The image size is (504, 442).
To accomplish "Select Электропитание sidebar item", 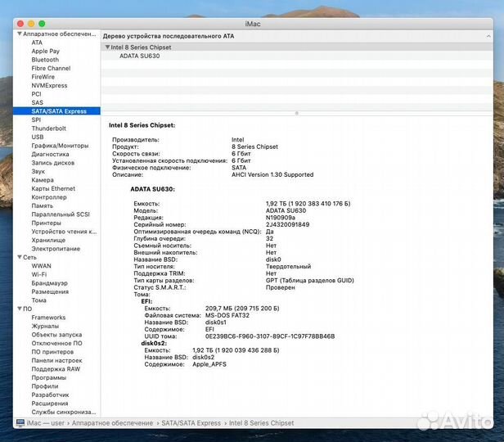I will point(56,249).
